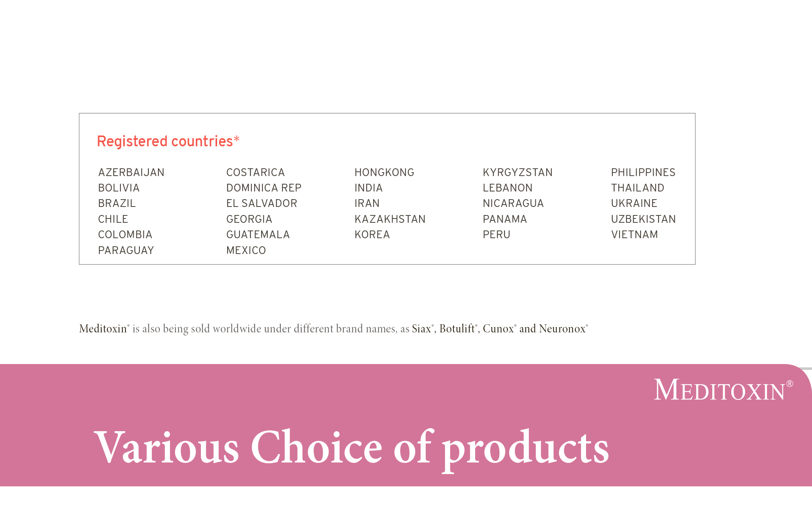
Task: Click the NICARAGUA entry
Action: [x=513, y=203]
